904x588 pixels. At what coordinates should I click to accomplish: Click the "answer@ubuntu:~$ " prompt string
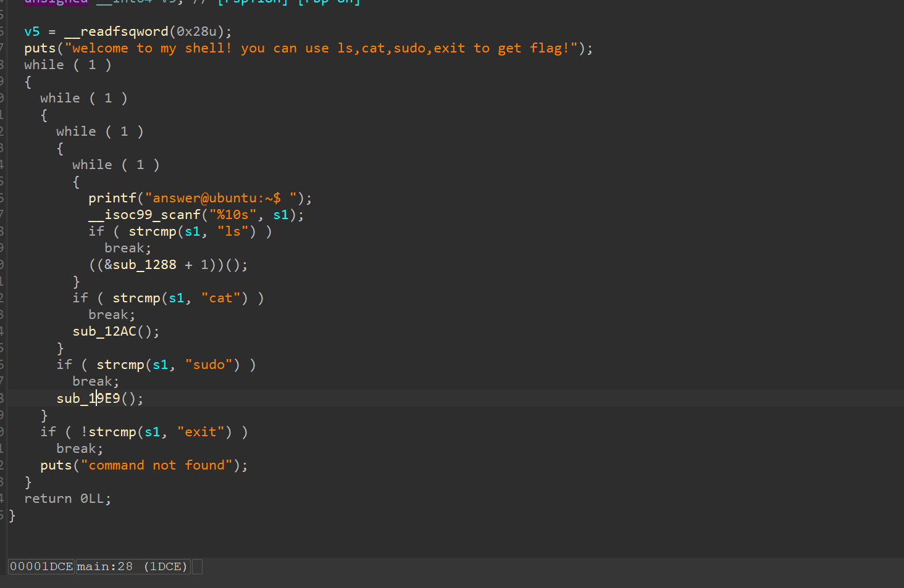coord(220,198)
